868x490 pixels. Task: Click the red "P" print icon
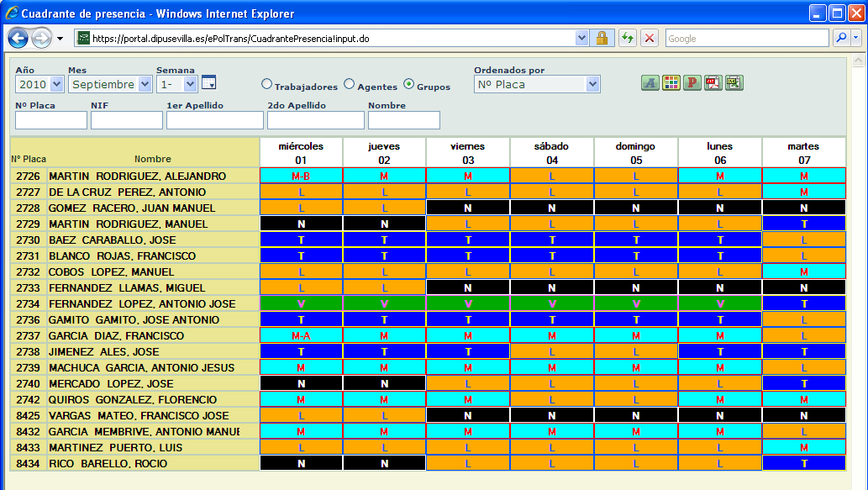pyautogui.click(x=692, y=82)
